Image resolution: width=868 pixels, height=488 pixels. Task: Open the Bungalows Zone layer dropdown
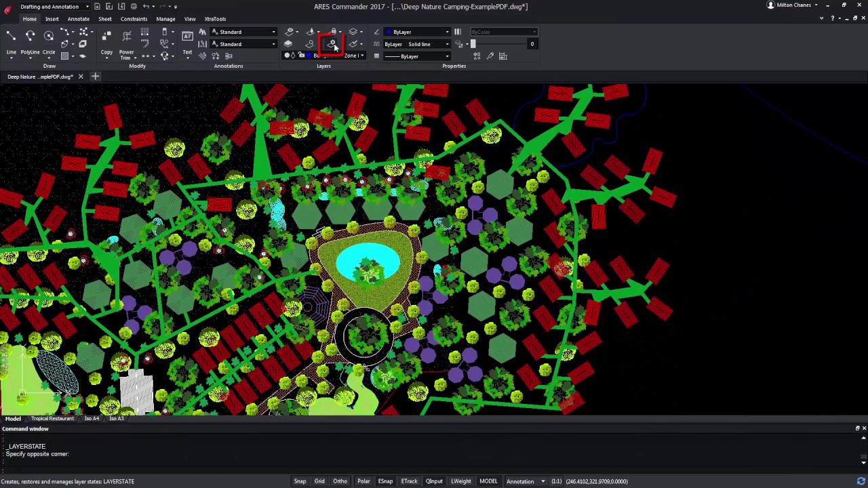[x=361, y=56]
